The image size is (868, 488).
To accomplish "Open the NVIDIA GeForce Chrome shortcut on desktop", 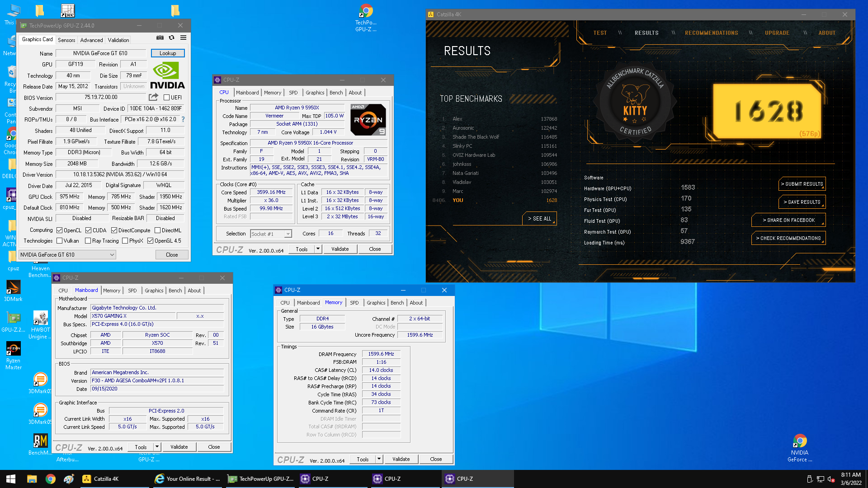I will click(800, 448).
